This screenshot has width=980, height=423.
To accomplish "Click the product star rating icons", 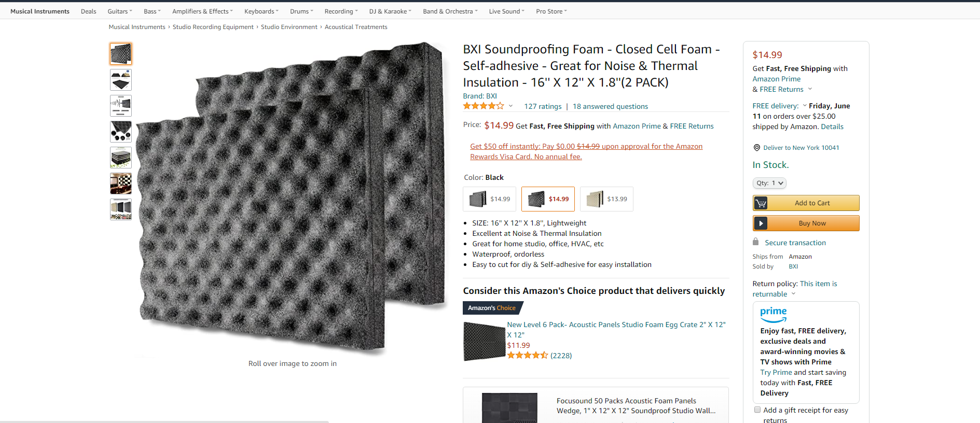I will (484, 106).
